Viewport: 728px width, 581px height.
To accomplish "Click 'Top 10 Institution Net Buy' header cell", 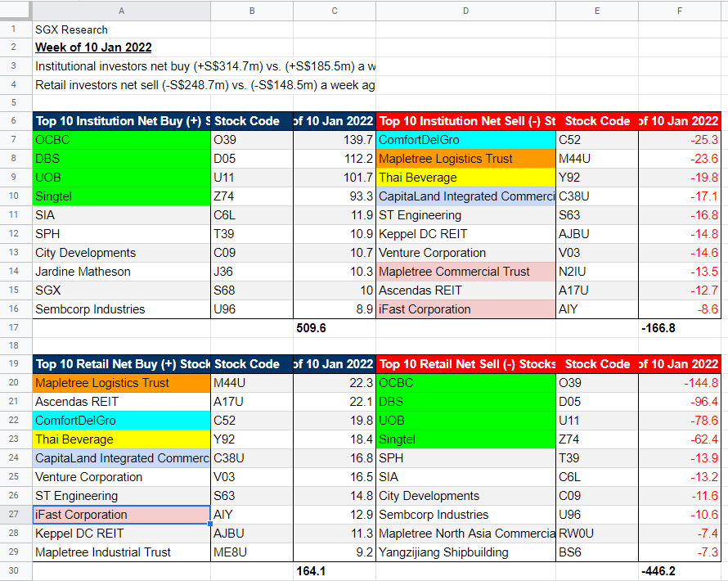I will click(122, 121).
